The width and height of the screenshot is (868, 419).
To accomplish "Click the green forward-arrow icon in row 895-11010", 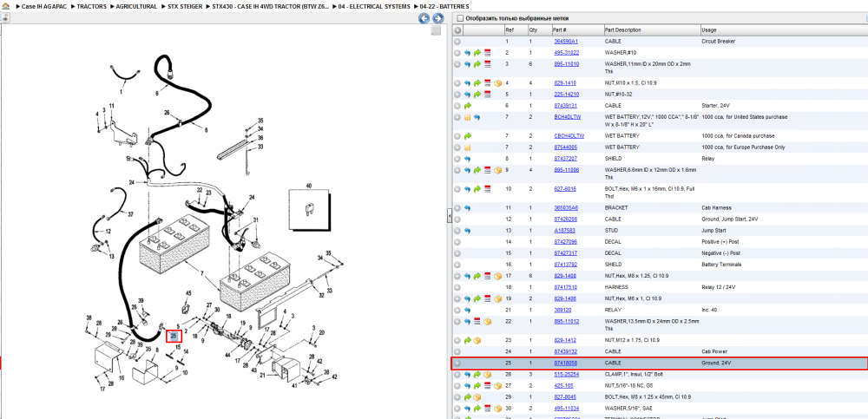I will pos(477,65).
